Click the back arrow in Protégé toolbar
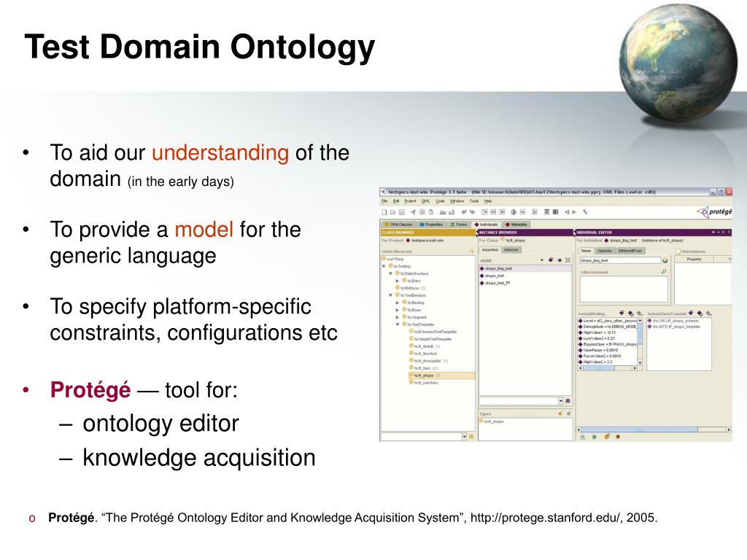The height and width of the screenshot is (560, 747). (567, 212)
